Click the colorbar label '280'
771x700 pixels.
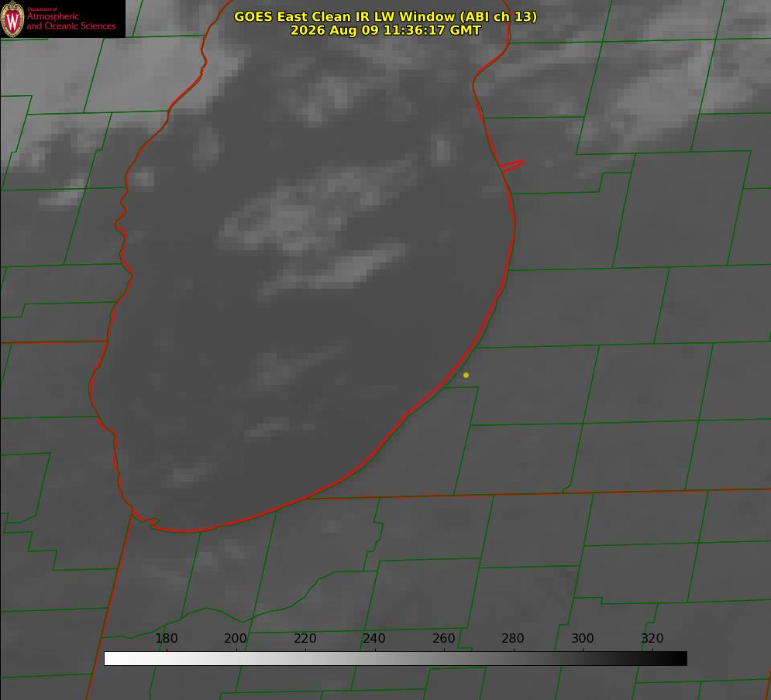click(513, 638)
